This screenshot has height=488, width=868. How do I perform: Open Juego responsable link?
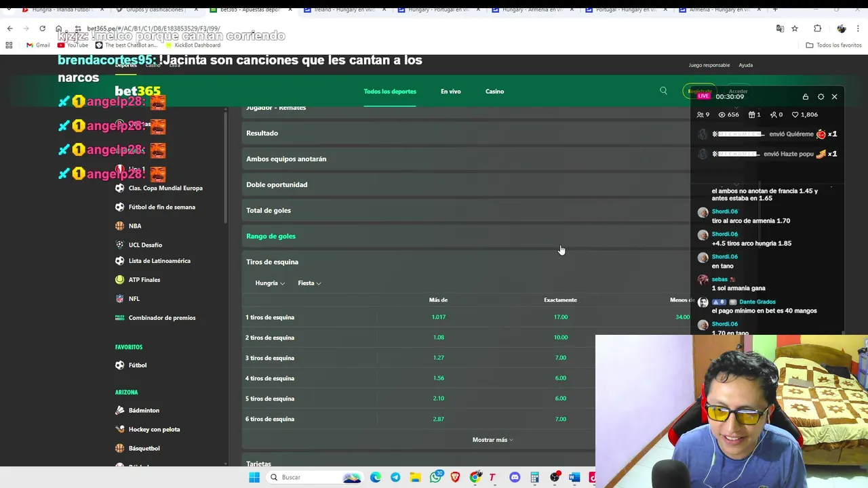point(709,65)
